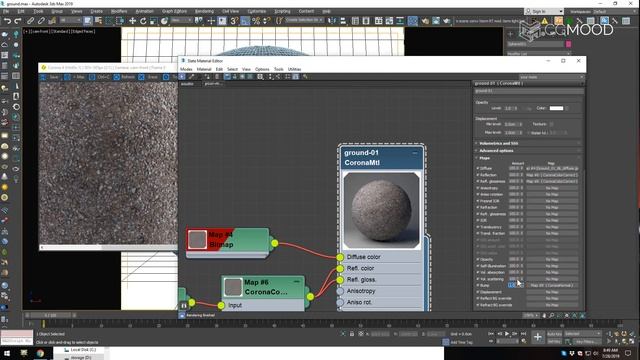This screenshot has width=640, height=360.
Task: Choose the Select and Scale tool
Action: tap(153, 21)
